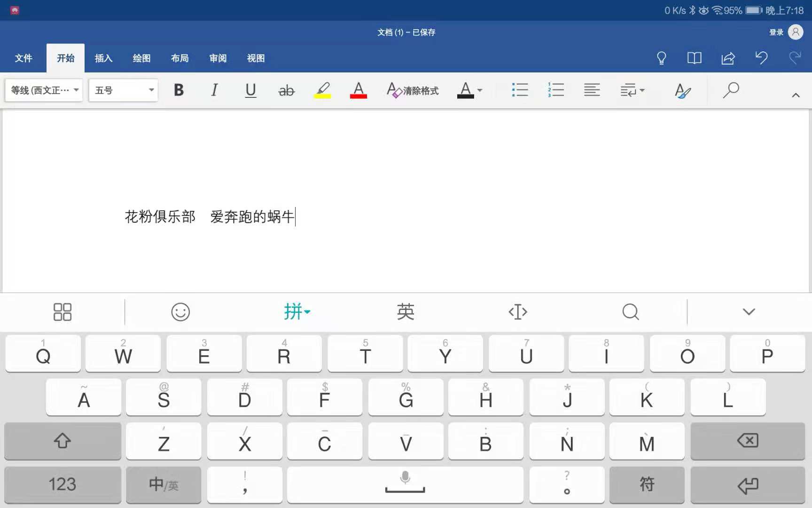Click the share icon

728,58
